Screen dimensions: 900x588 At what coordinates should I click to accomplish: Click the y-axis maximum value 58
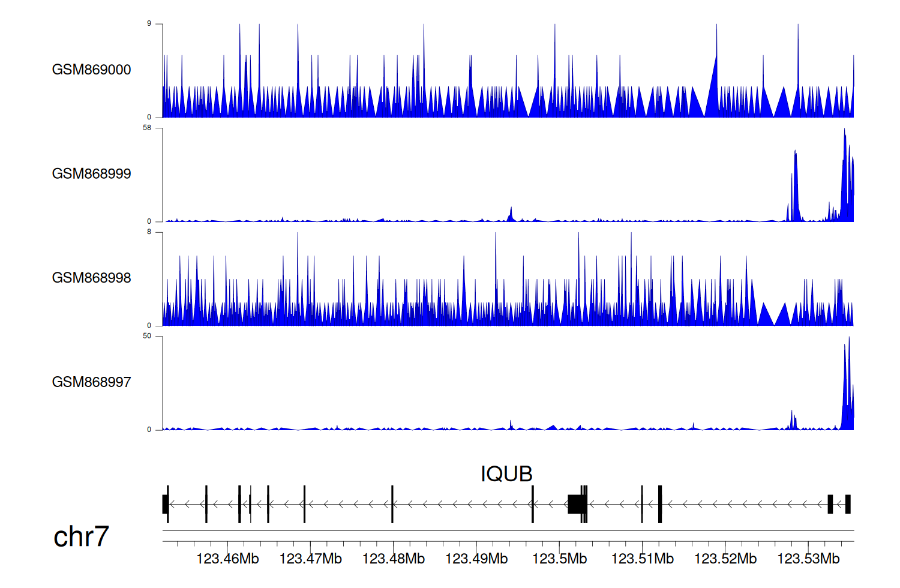[147, 128]
